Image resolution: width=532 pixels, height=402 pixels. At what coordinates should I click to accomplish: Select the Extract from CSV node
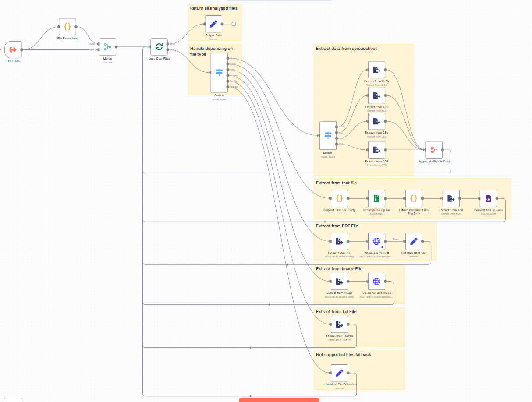click(376, 122)
